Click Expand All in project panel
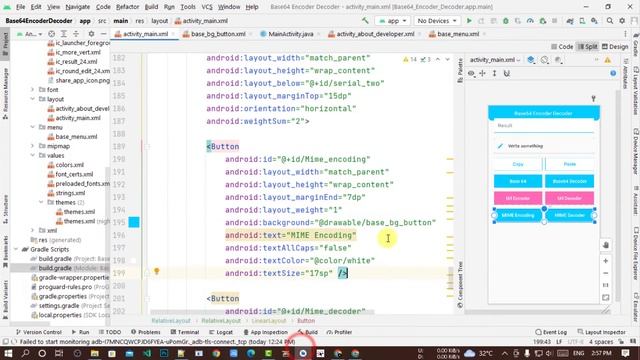640x360 pixels. pyautogui.click(x=64, y=34)
